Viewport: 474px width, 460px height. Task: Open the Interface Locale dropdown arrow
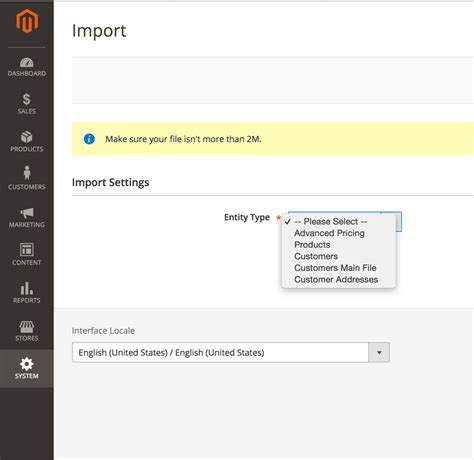379,352
